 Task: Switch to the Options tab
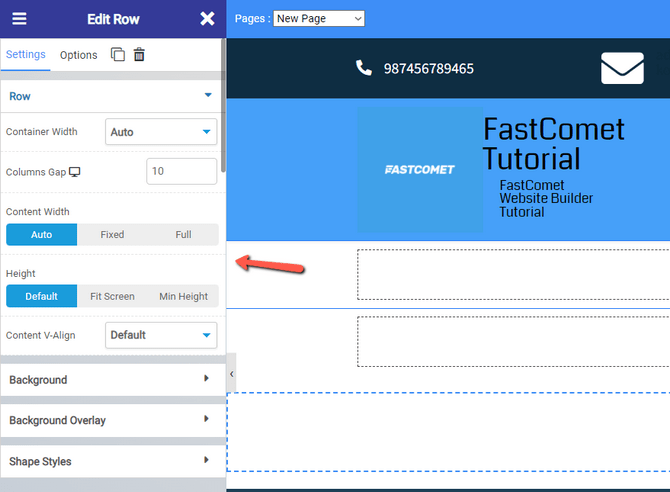pyautogui.click(x=79, y=55)
